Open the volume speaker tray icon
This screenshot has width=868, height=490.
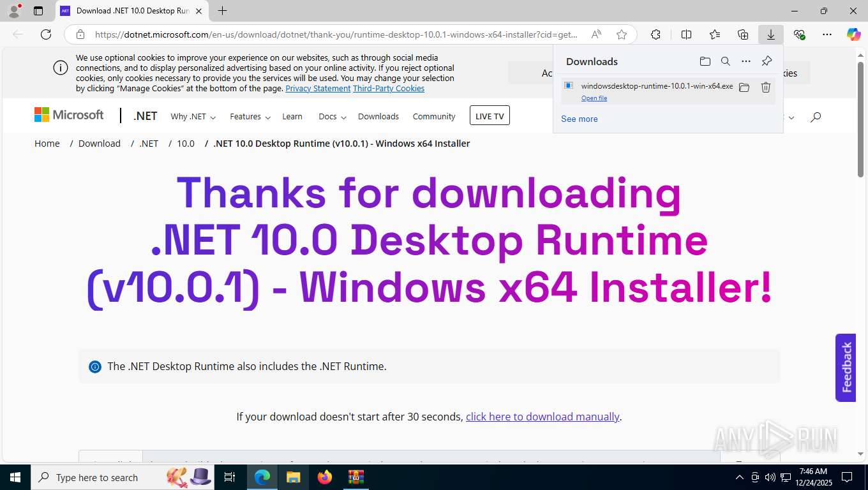point(770,477)
